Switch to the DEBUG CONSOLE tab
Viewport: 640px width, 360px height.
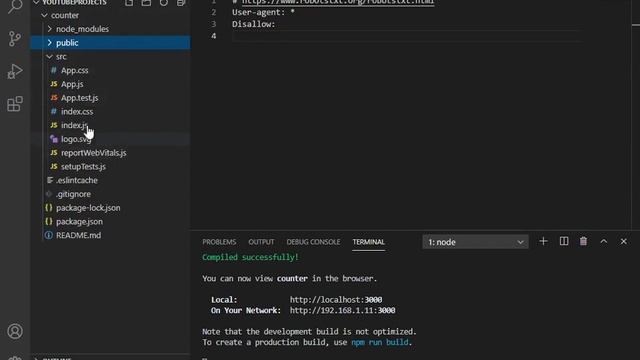point(313,242)
